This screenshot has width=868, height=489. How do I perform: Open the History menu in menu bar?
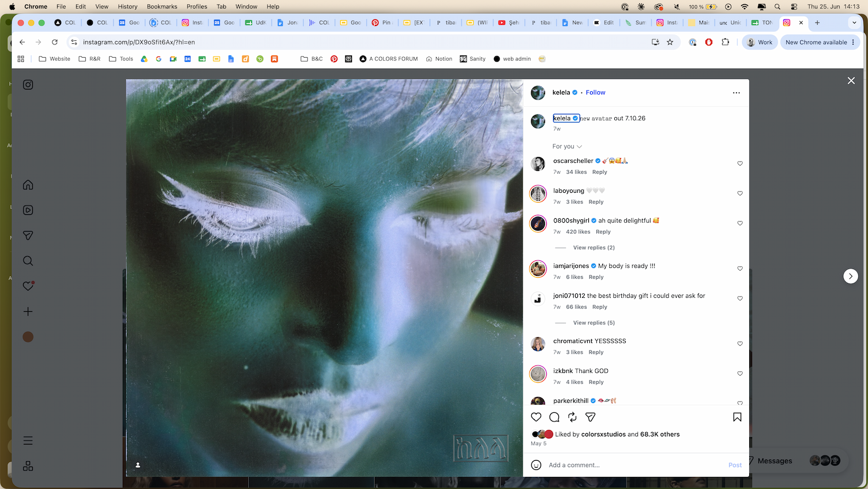(x=127, y=7)
